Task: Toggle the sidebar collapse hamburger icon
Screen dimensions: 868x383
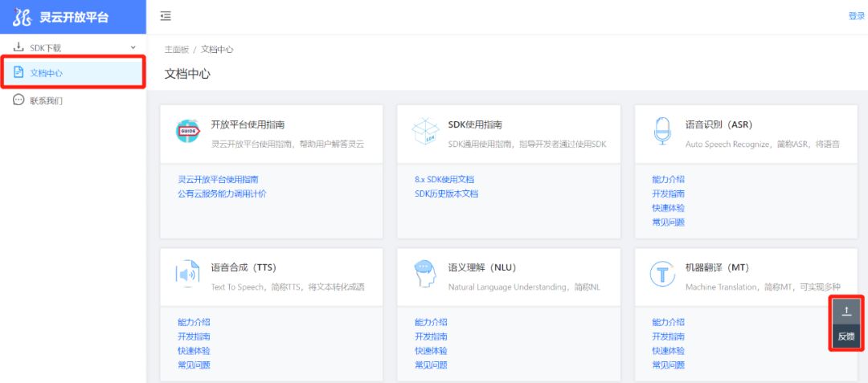Action: coord(165,16)
